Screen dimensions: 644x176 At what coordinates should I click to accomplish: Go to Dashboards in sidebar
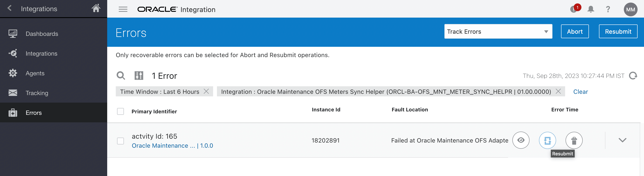pyautogui.click(x=42, y=34)
